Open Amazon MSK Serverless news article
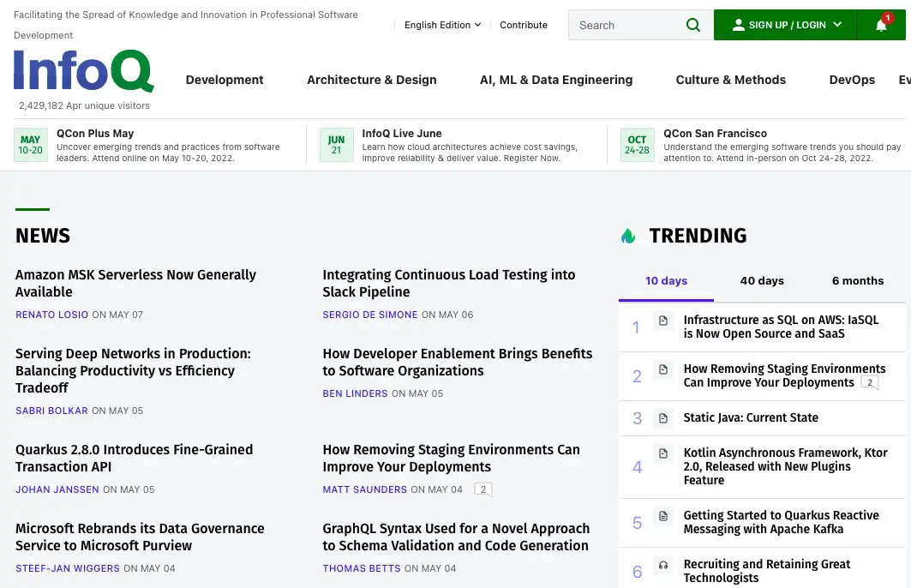Viewport: 911px width, 588px height. click(135, 284)
